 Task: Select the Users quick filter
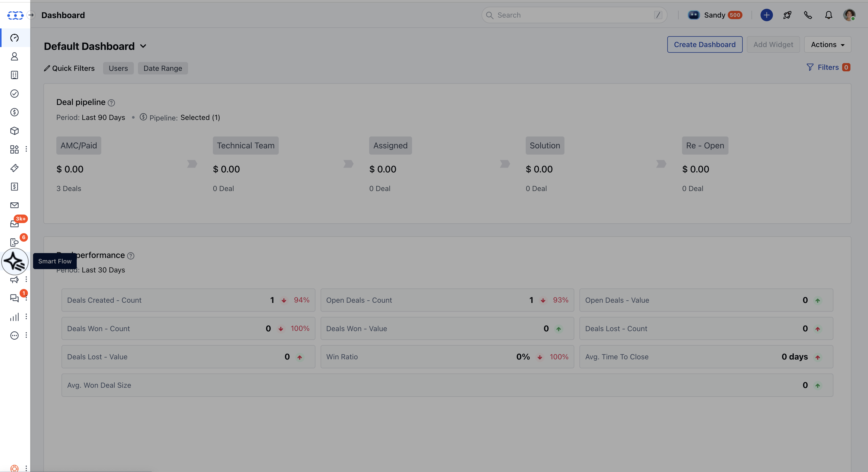pos(118,68)
